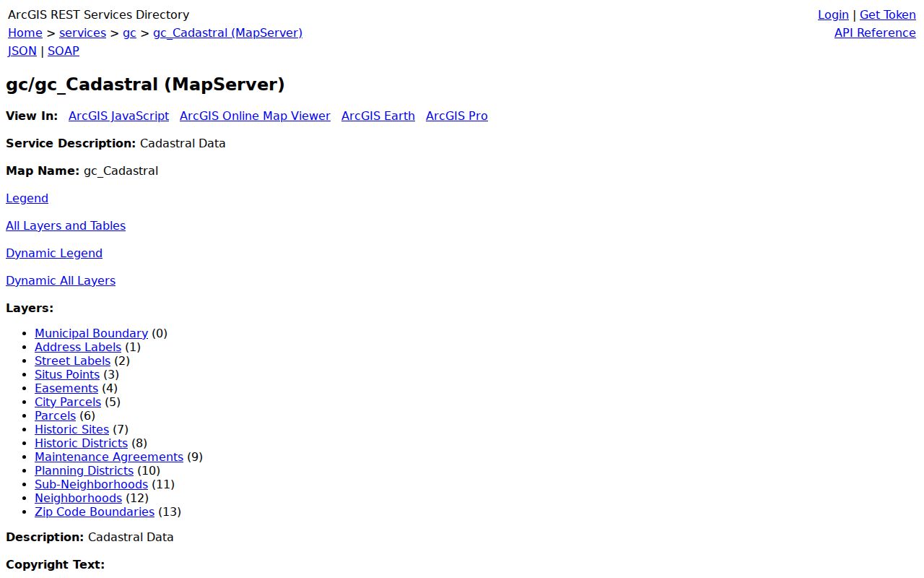Click the Dynamic Legend link
924x578 pixels.
pos(54,253)
